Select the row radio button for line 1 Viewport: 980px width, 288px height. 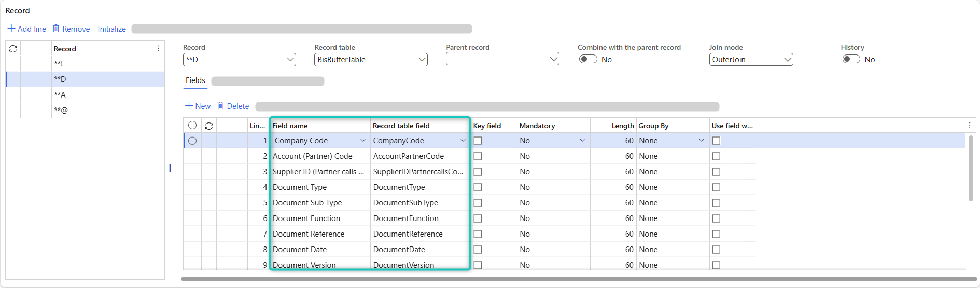point(192,141)
